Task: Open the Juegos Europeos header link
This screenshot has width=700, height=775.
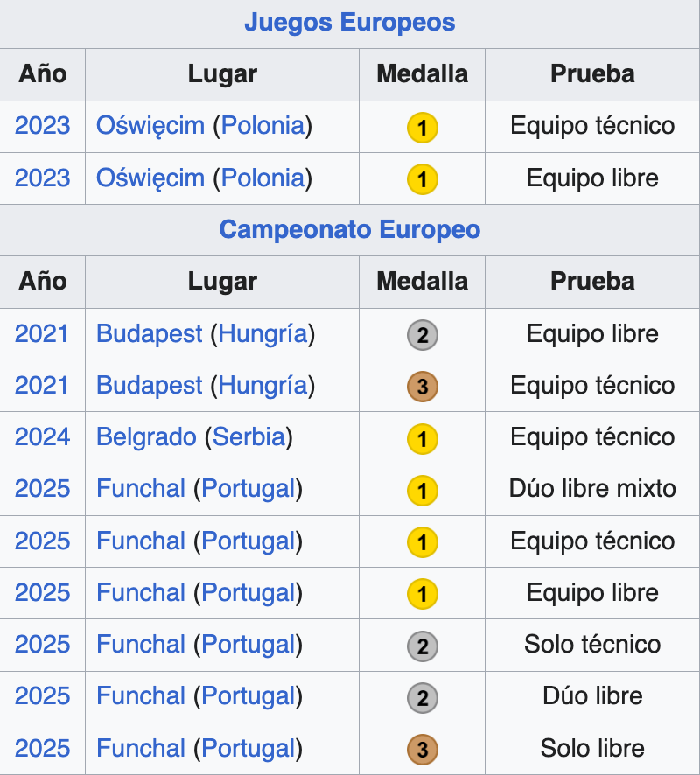Action: 349,22
